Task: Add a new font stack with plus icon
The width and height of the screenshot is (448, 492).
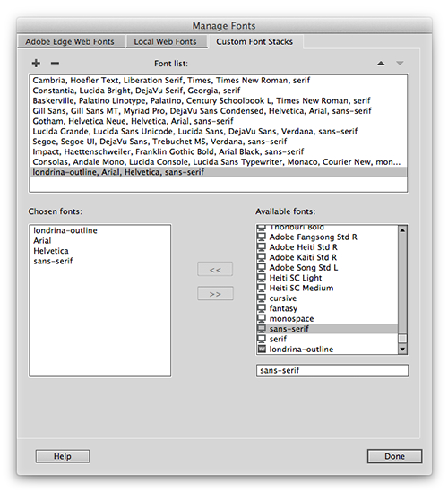Action: 36,63
